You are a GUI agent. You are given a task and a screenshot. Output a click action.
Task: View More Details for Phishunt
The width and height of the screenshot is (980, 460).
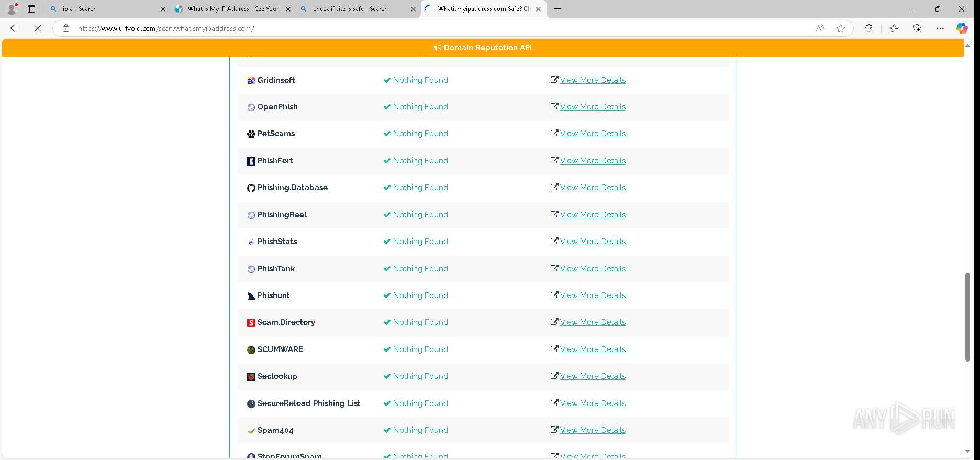[x=593, y=295]
